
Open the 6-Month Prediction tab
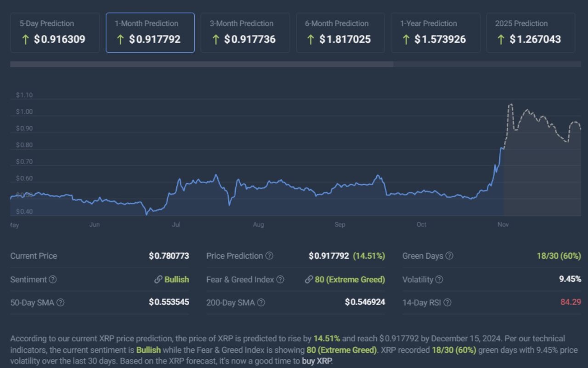(340, 33)
